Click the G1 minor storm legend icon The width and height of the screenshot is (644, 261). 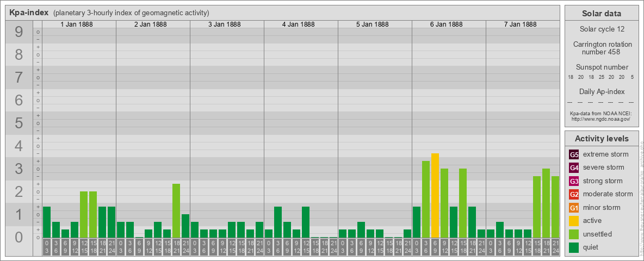coord(574,208)
